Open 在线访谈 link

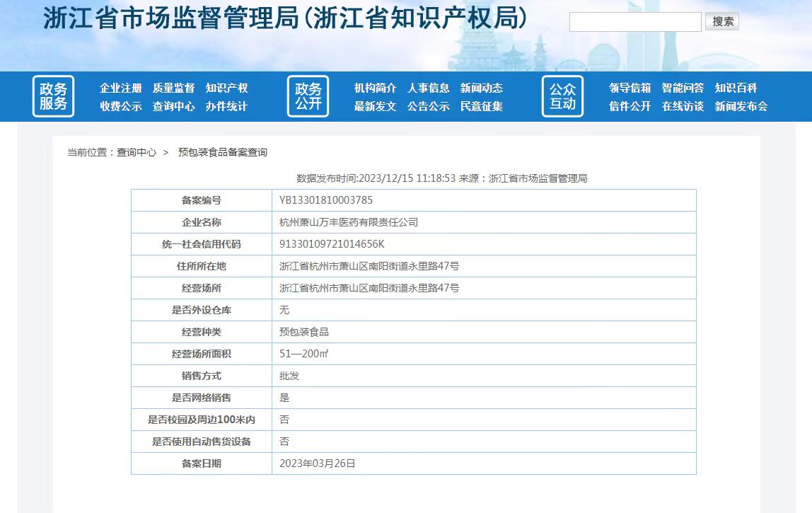pos(683,106)
